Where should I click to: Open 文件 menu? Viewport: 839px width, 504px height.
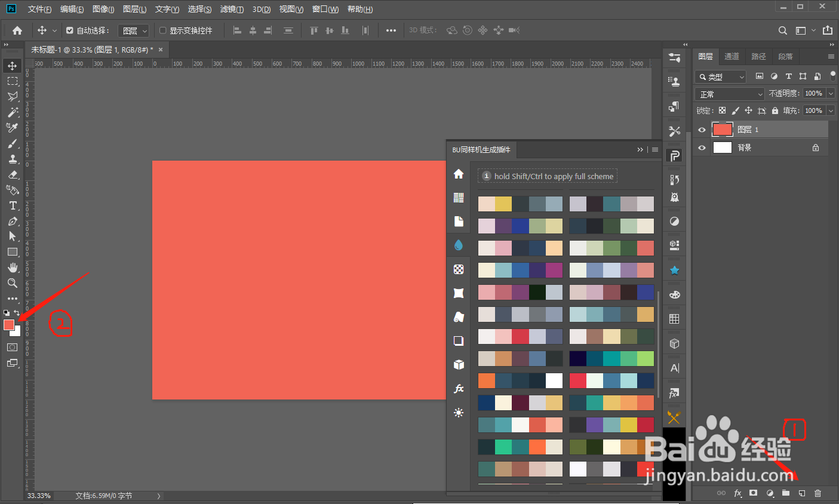[39, 9]
